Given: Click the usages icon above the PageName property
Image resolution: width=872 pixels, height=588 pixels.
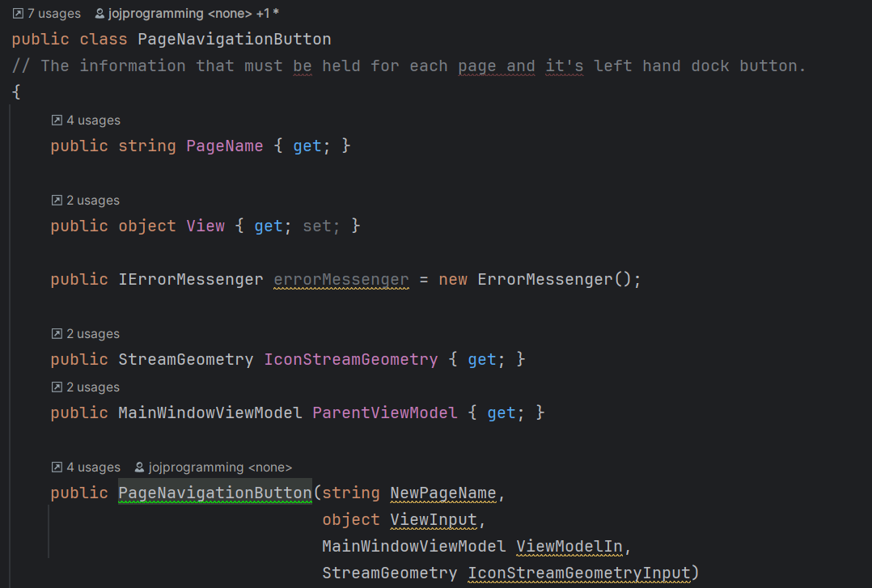Looking at the screenshot, I should click(x=57, y=121).
